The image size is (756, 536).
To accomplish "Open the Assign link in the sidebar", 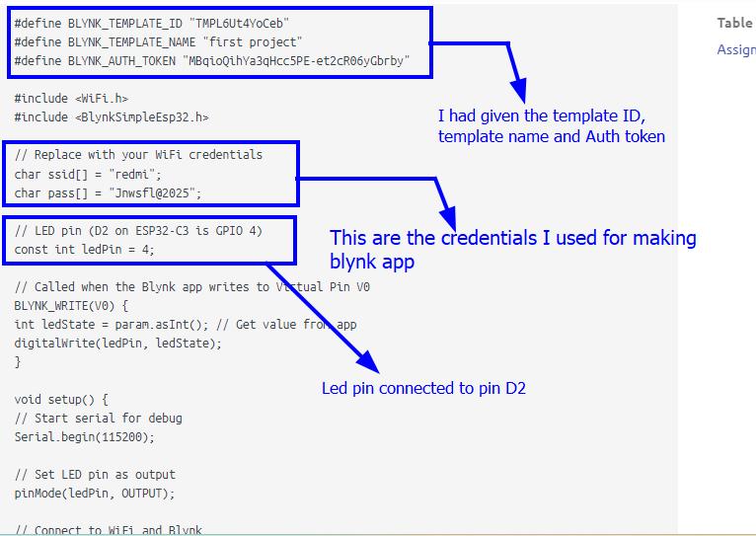I will [x=736, y=49].
